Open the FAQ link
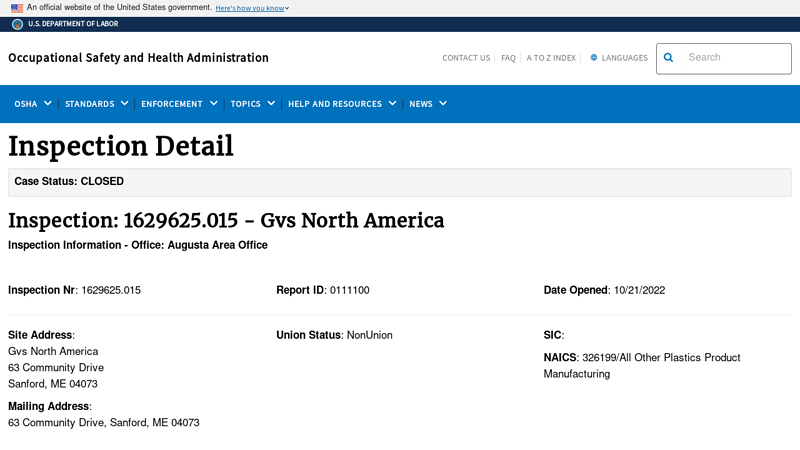Viewport: 800px width, 450px height. point(508,58)
